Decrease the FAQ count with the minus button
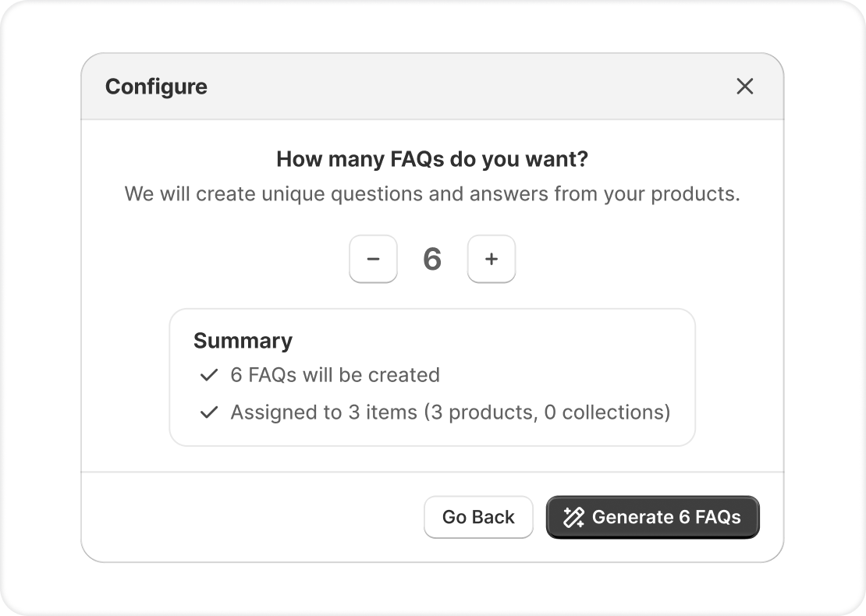866x616 pixels. 373,259
